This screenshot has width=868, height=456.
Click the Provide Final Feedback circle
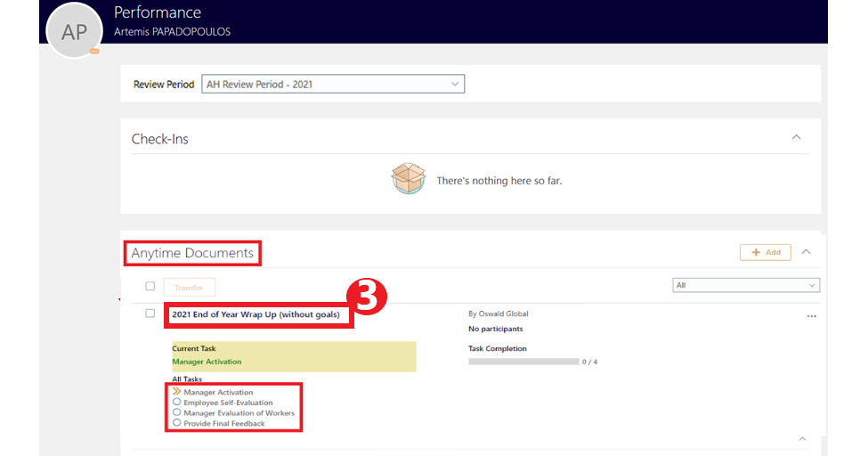tap(176, 423)
